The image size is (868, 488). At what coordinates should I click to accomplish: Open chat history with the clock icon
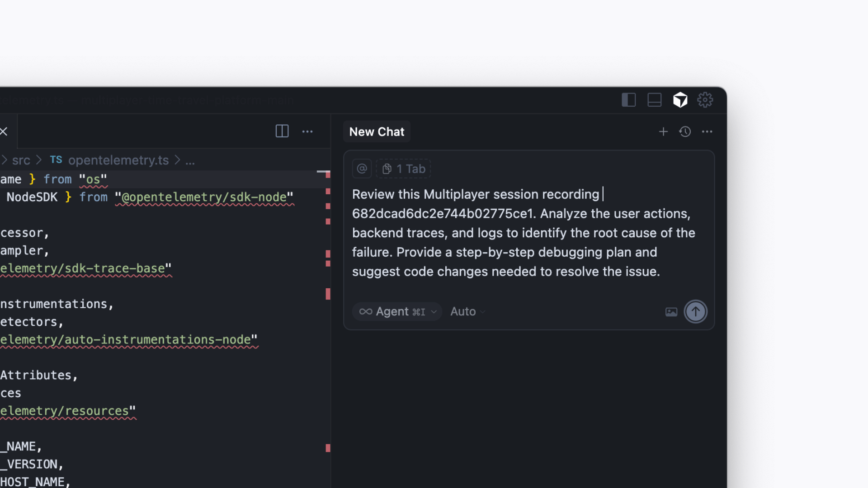tap(684, 131)
